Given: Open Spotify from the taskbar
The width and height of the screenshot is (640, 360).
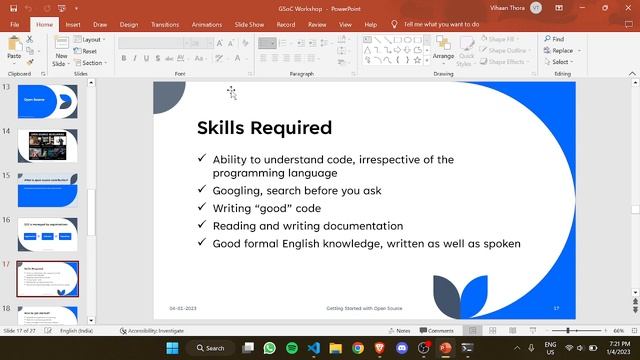Looking at the screenshot, I should (291, 348).
